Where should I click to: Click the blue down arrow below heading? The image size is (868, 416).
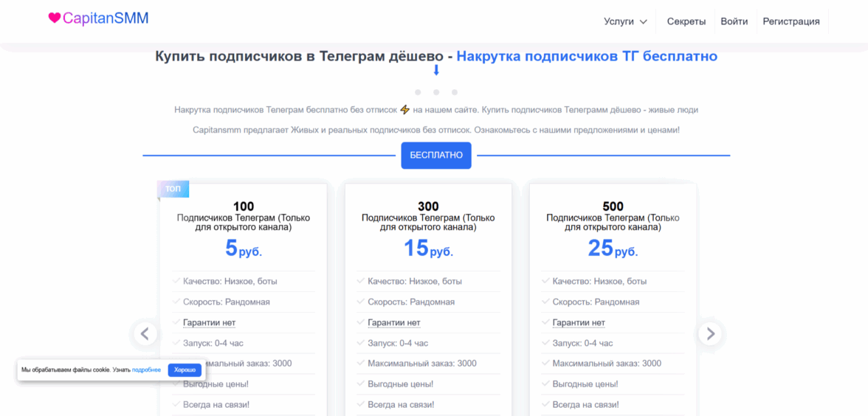(436, 71)
